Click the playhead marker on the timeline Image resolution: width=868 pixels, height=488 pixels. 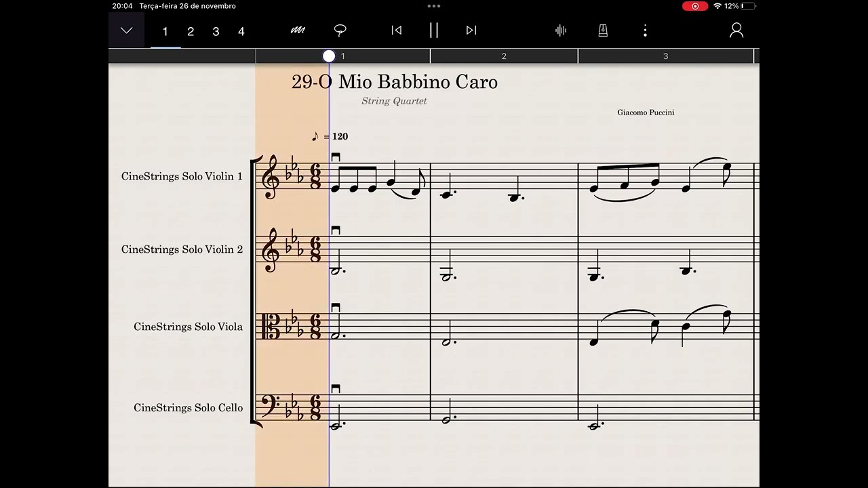[x=329, y=56]
